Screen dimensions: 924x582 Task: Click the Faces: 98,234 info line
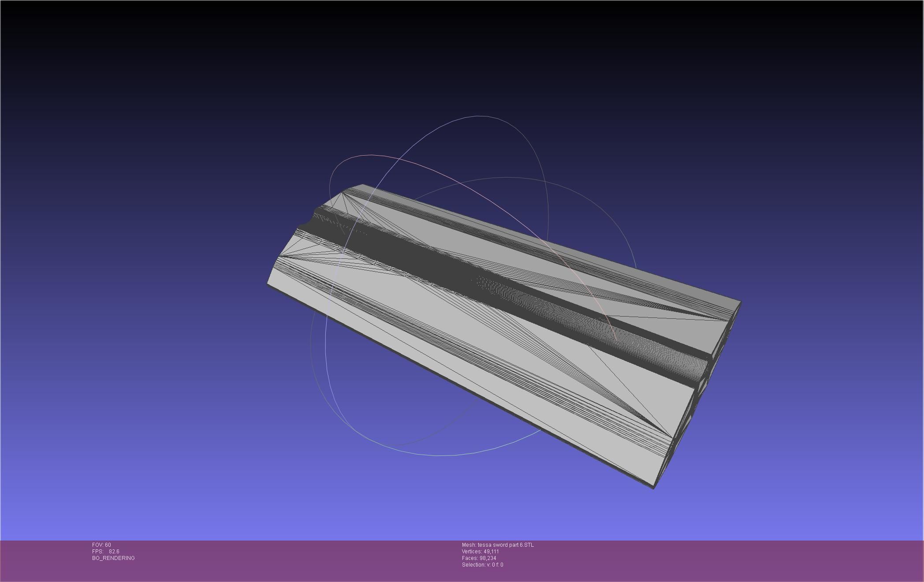pos(479,558)
